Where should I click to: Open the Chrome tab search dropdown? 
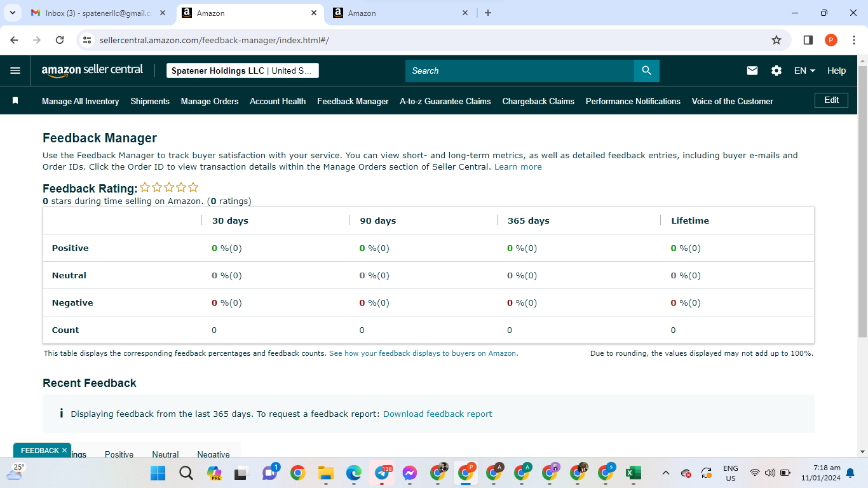13,13
